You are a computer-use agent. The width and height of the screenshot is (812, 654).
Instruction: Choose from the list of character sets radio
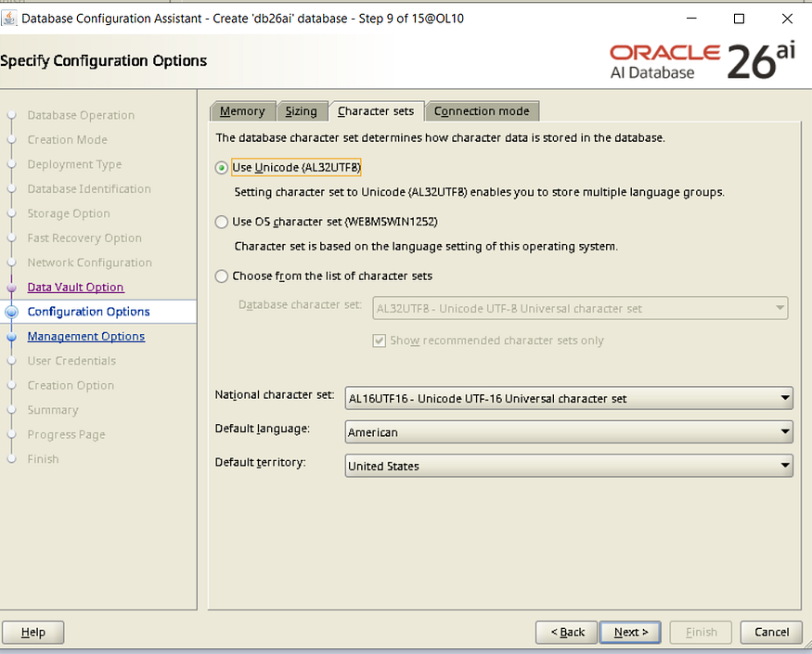221,276
